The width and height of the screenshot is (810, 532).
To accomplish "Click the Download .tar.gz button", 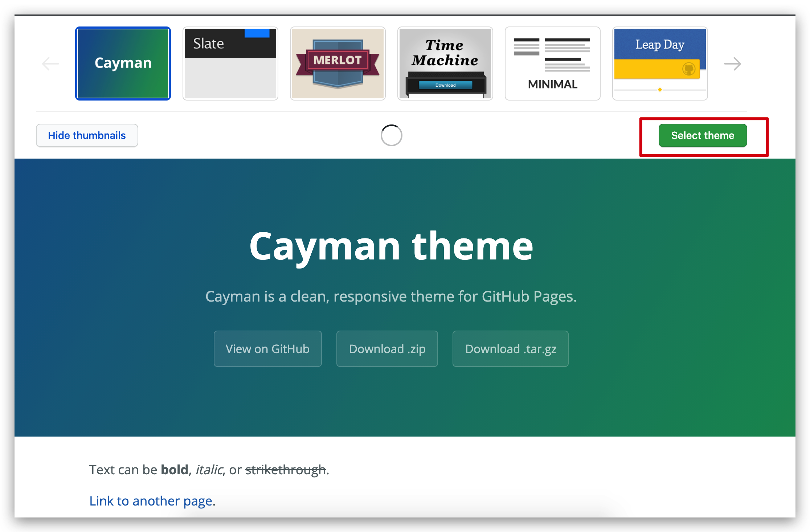I will point(510,349).
